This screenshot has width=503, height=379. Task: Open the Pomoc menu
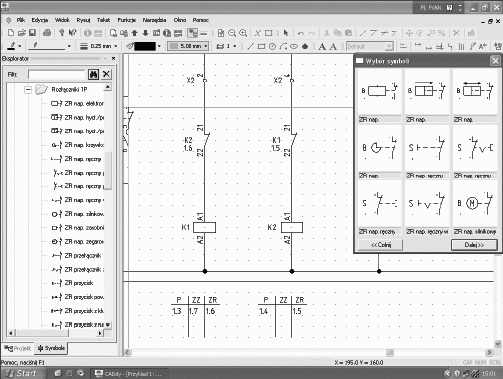pos(200,20)
